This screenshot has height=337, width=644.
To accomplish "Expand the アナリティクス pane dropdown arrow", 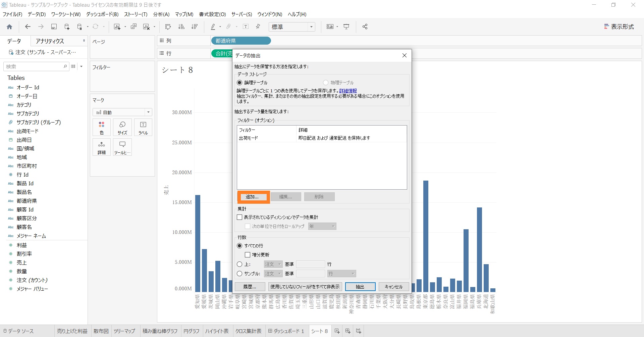I will [84, 41].
